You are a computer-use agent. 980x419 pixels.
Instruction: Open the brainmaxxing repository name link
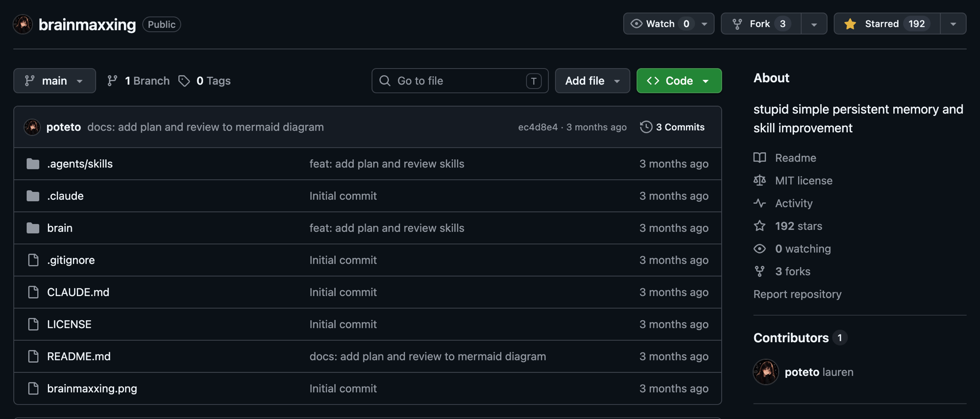click(x=87, y=24)
